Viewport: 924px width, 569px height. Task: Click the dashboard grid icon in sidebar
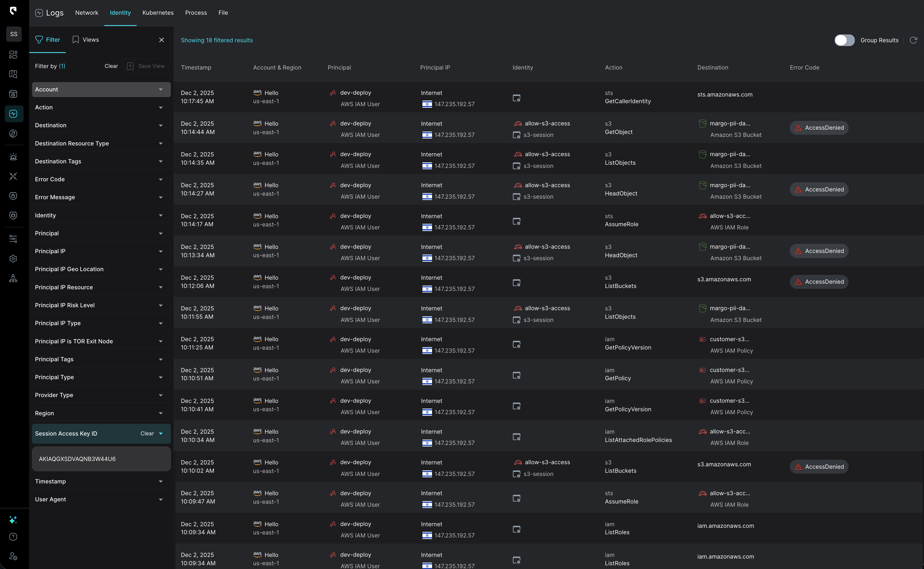13,55
